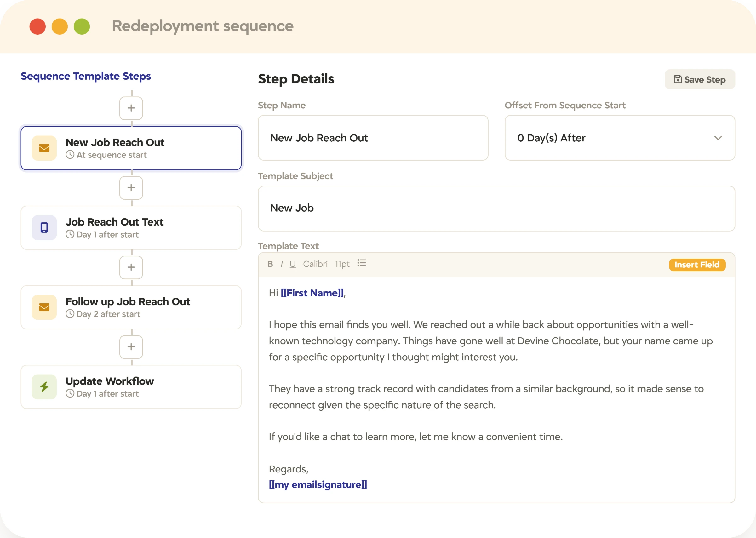Click the green maximize window dot

(82, 26)
